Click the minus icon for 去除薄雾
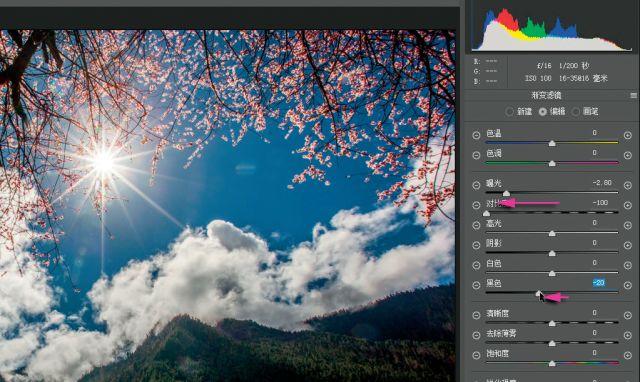Image resolution: width=640 pixels, height=382 pixels. [476, 335]
